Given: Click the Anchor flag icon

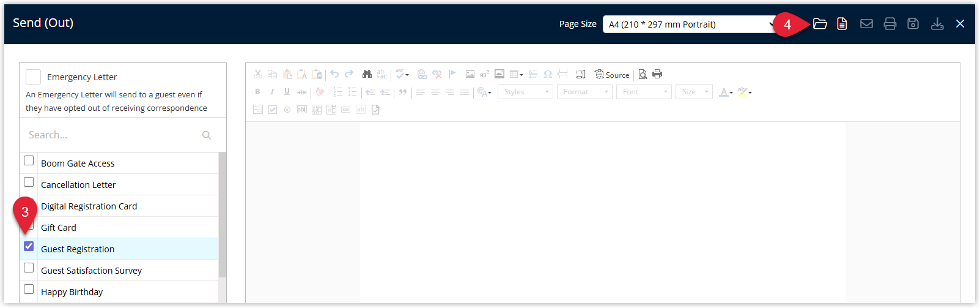Looking at the screenshot, I should (x=452, y=74).
